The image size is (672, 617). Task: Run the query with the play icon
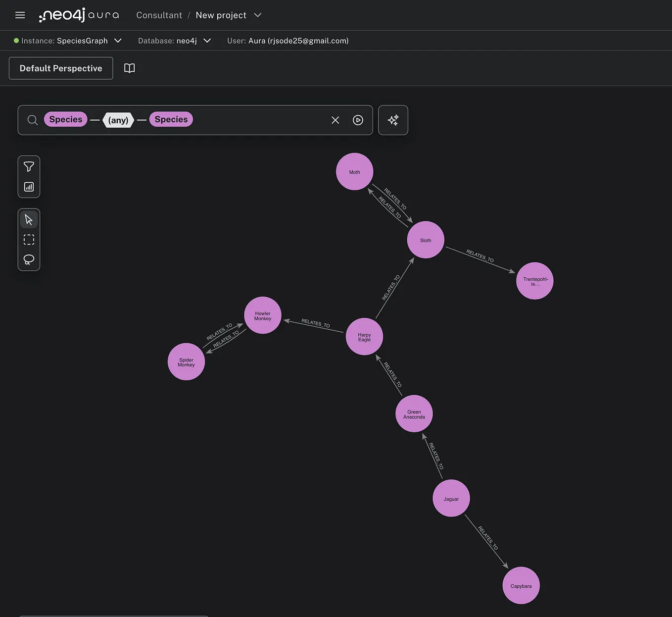[358, 120]
